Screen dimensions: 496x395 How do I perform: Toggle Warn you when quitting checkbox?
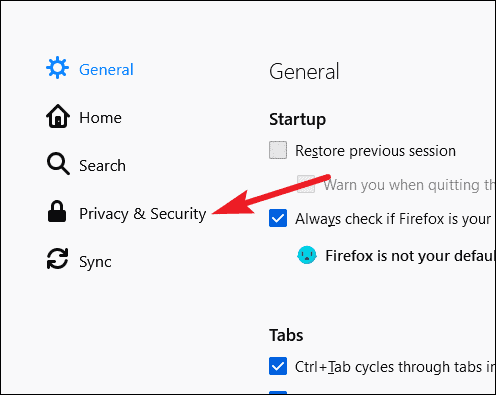coord(306,184)
